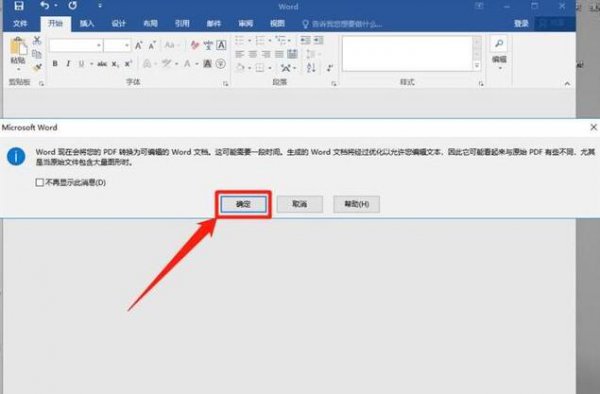600x394 pixels.
Task: Click the Distributed alignment icon
Action: pyautogui.click(x=292, y=54)
